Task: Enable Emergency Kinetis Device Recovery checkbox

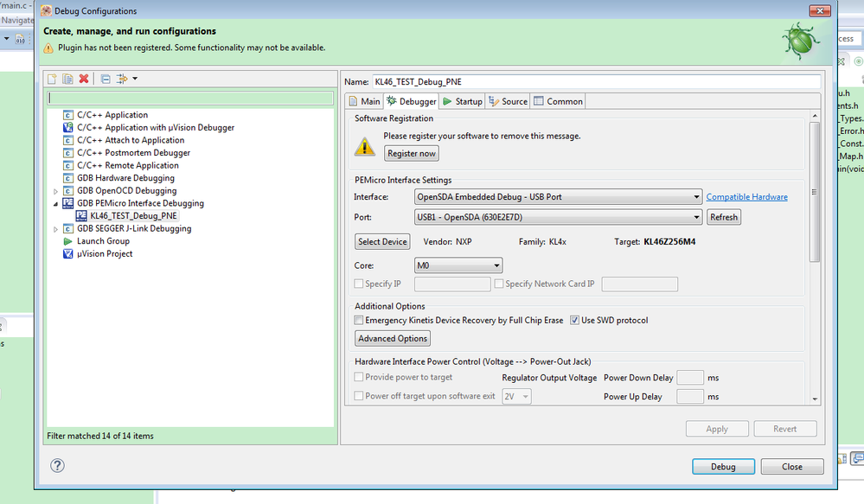Action: [x=359, y=320]
